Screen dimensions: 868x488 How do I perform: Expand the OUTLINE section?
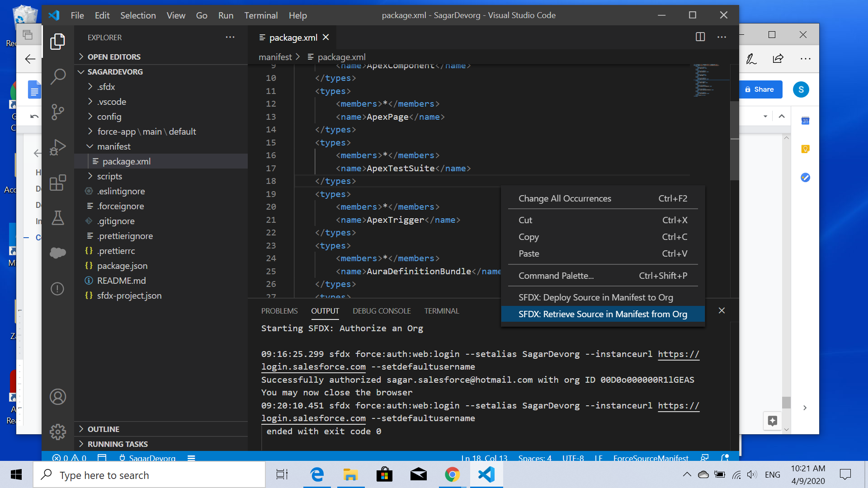tap(161, 429)
